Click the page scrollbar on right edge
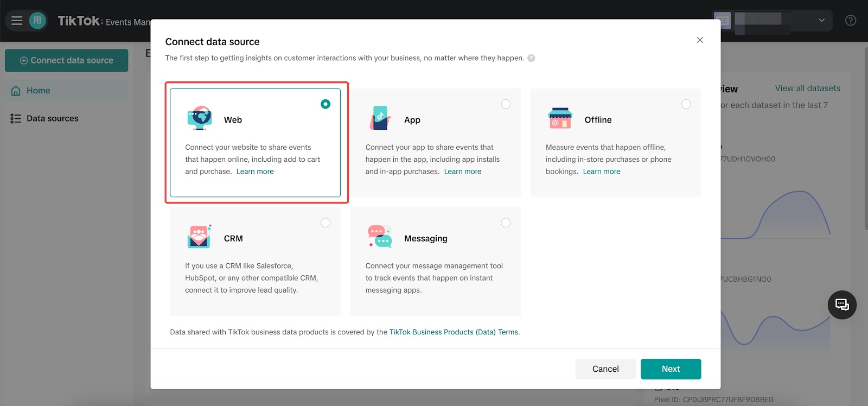Screen dimensions: 868x406 (x=865, y=138)
